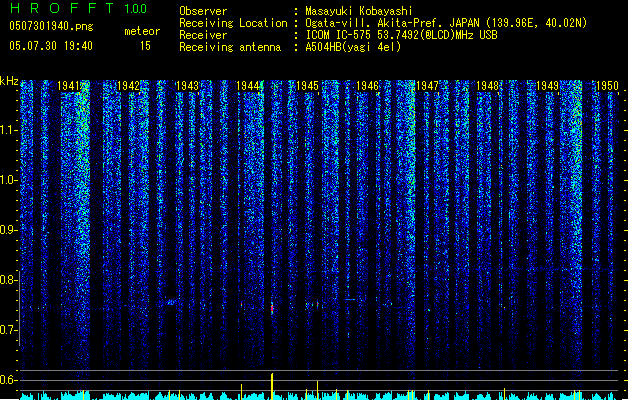Image resolution: width=629 pixels, height=400 pixels.
Task: Click the meteor label
Action: (x=142, y=31)
